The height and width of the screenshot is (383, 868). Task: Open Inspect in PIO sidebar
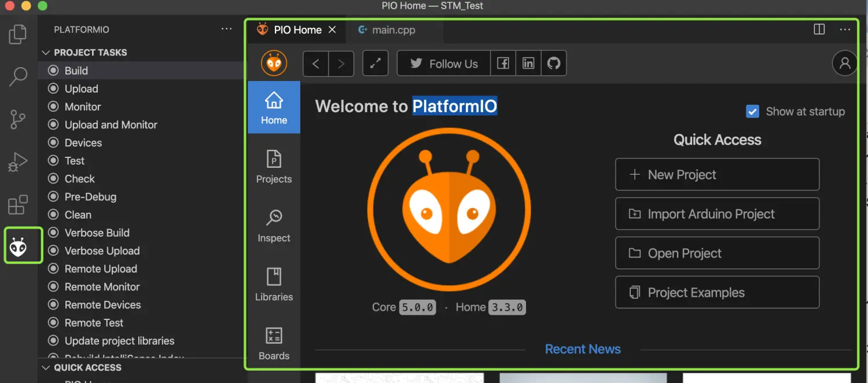pos(274,226)
